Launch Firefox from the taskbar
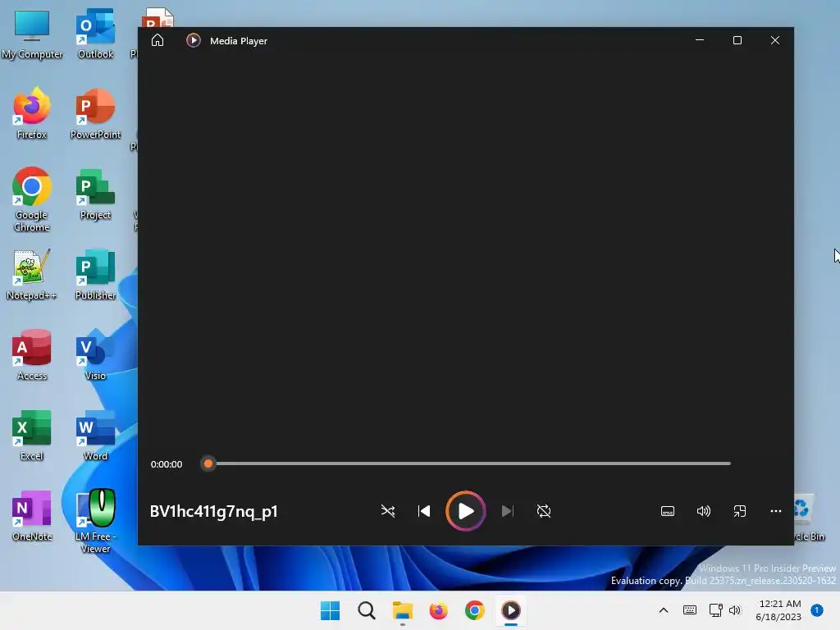 click(x=438, y=610)
